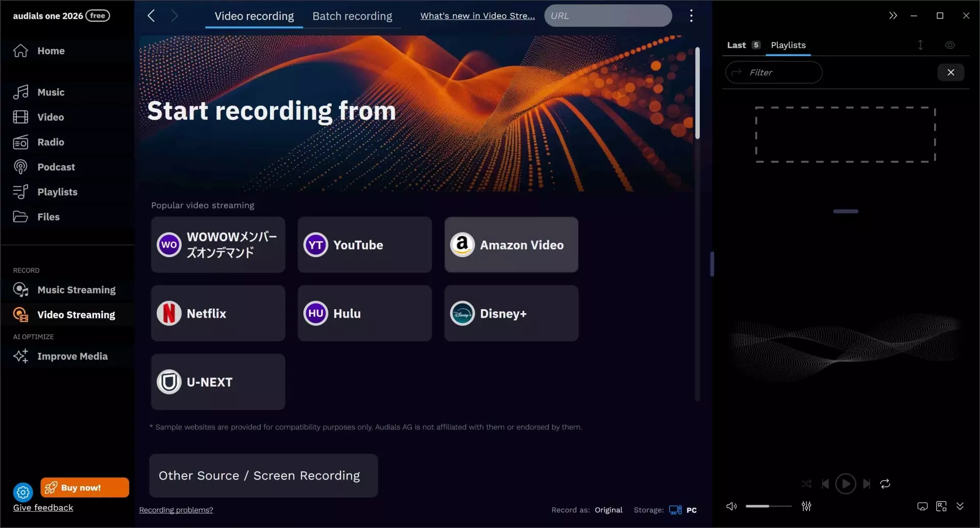
Task: Open What's new in Video Streaming link
Action: (x=477, y=16)
